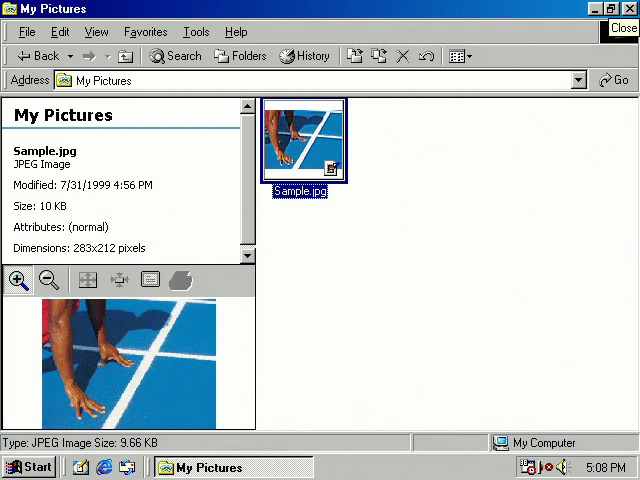The height and width of the screenshot is (480, 640).
Task: Click the info pane scrollbar track
Action: pyautogui.click(x=247, y=180)
